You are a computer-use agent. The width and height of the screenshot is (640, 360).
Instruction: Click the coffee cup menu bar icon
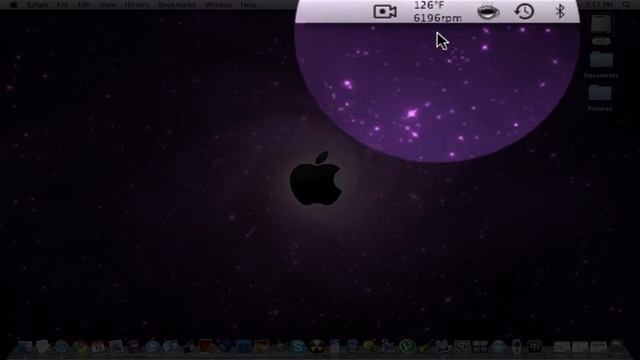click(x=488, y=11)
